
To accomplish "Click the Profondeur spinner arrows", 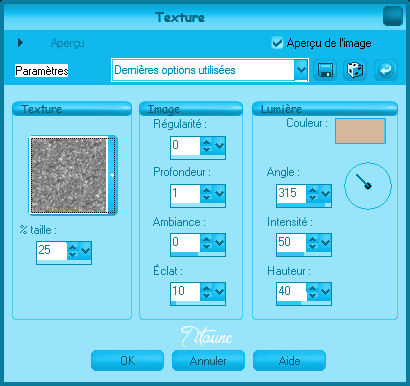I will pos(207,193).
